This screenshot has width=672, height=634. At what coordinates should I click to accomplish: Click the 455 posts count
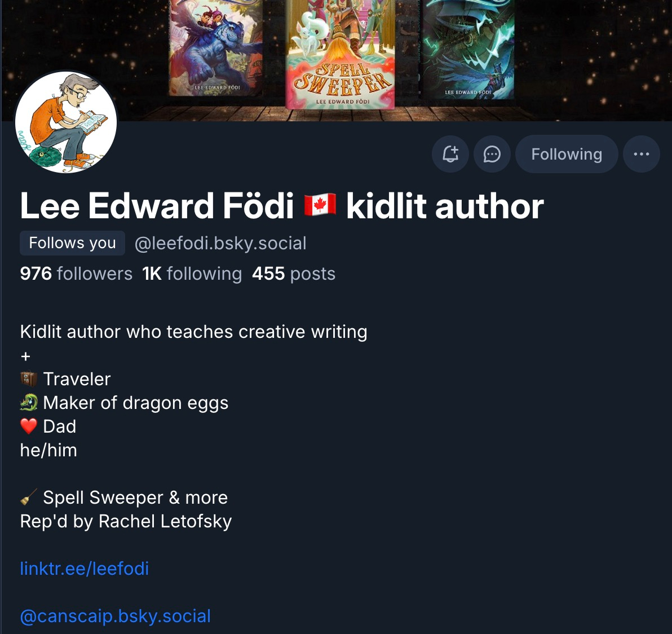tap(294, 274)
